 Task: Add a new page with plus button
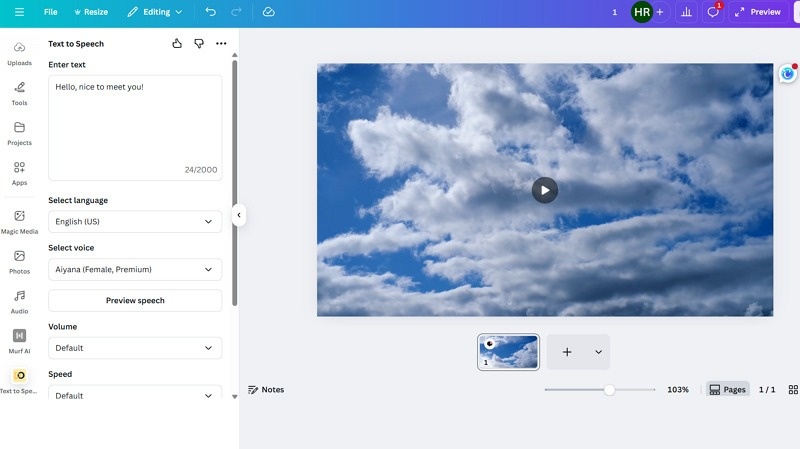click(x=567, y=352)
